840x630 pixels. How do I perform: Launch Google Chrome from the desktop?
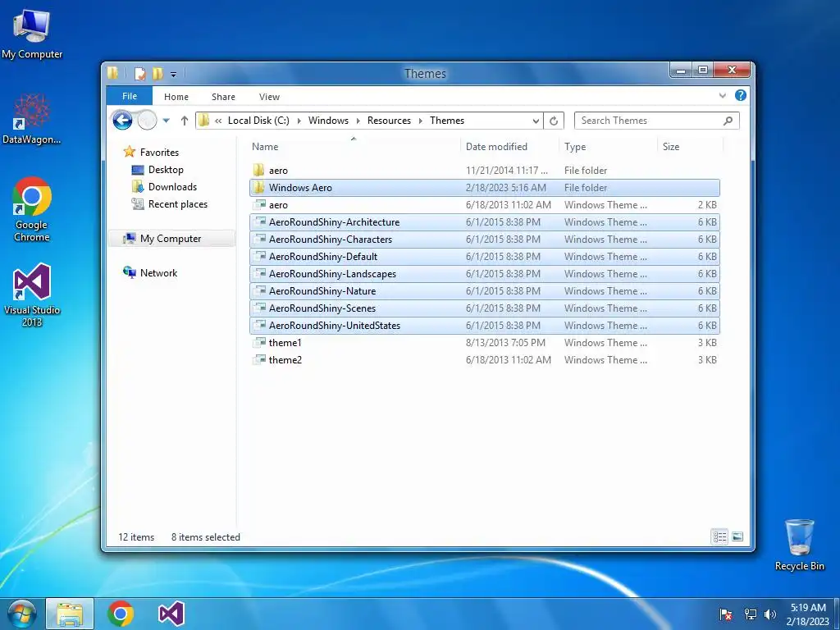tap(32, 209)
